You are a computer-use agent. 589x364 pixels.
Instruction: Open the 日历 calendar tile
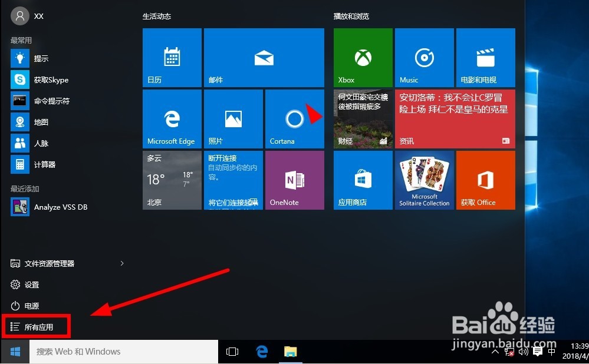pos(172,57)
